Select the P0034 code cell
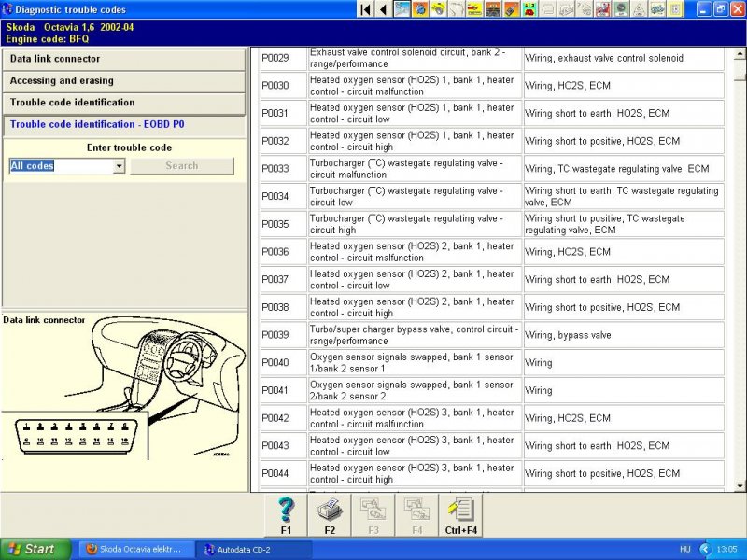The height and width of the screenshot is (560, 747). click(283, 196)
